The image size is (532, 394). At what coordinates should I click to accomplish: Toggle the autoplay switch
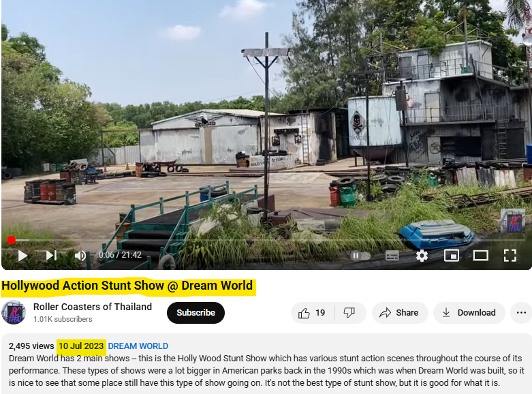point(360,256)
